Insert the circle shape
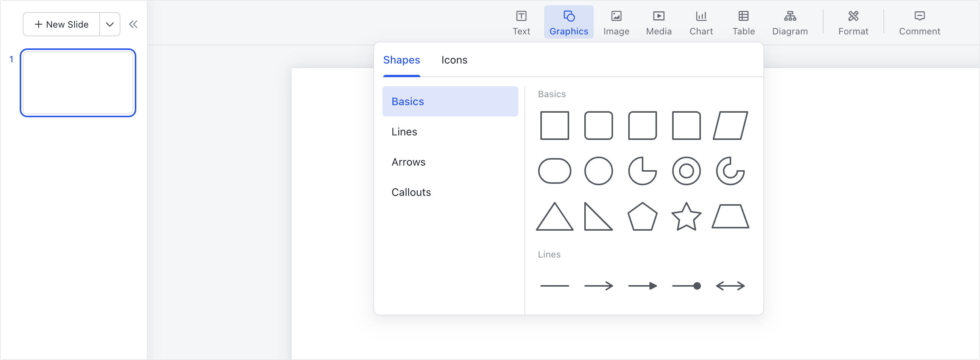980x360 pixels. click(598, 171)
